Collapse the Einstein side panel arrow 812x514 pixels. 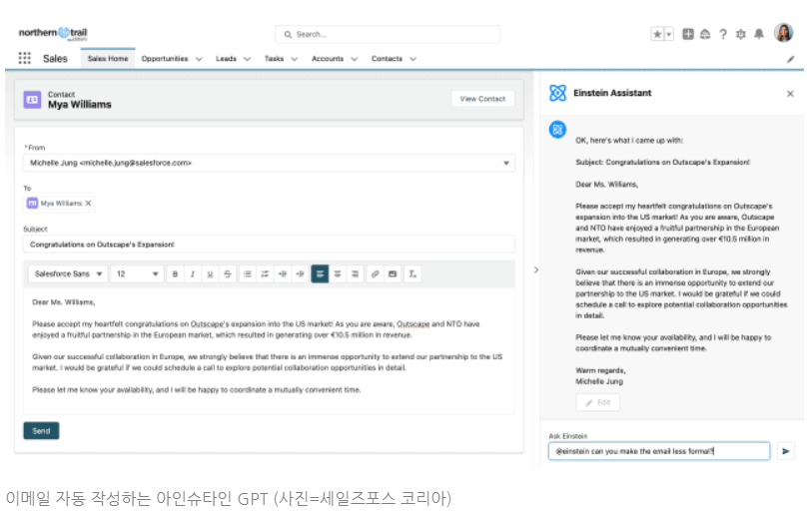536,269
